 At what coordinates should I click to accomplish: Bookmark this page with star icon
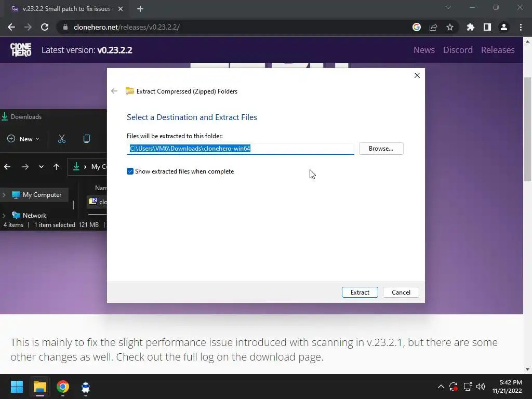(450, 27)
